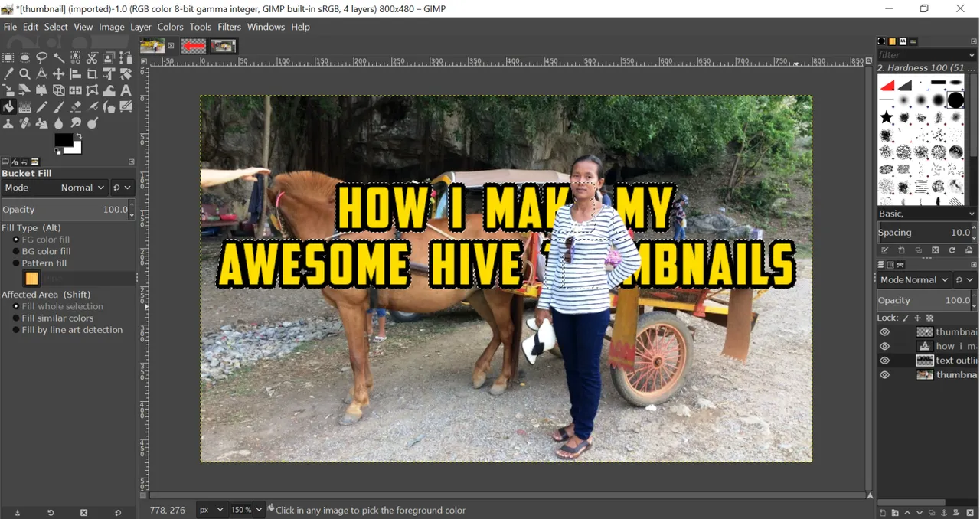980x519 pixels.
Task: Select the Smudge tool
Action: coord(76,123)
